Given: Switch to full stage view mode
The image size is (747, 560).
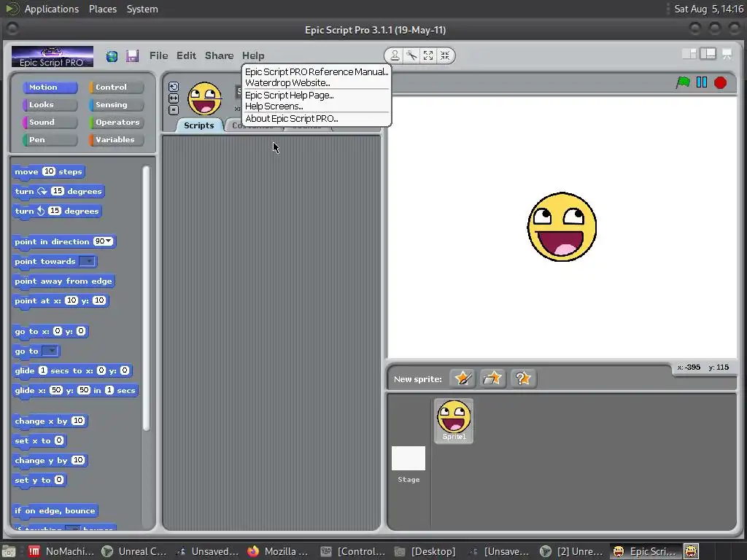Looking at the screenshot, I should coord(708,54).
